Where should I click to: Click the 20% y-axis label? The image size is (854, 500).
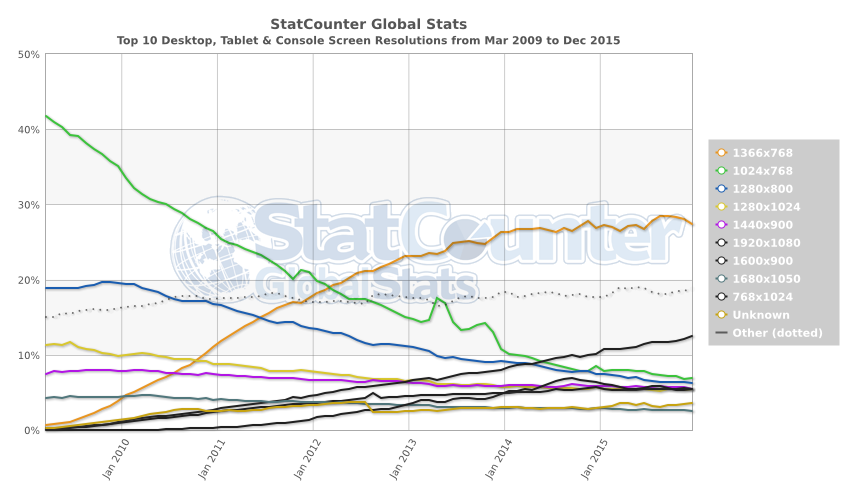tap(28, 280)
